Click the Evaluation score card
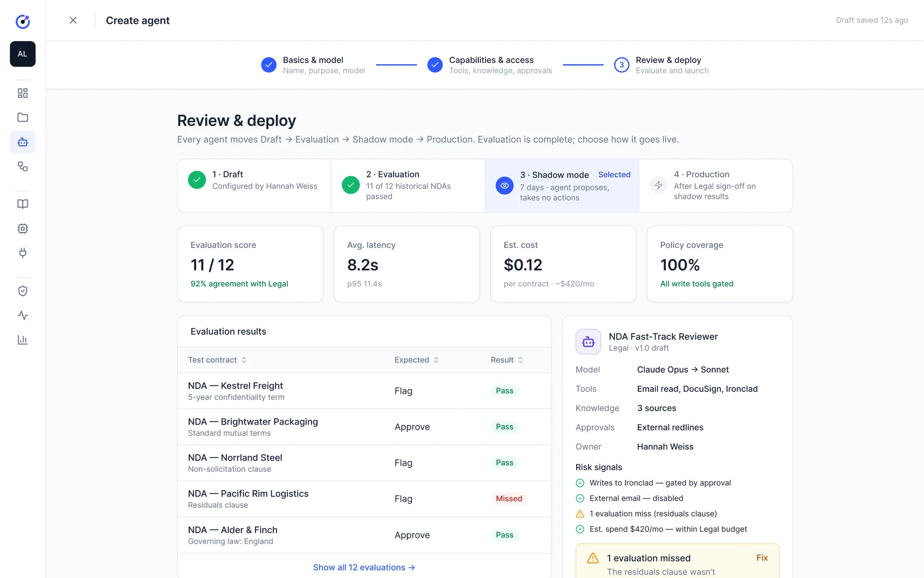The image size is (924, 578). click(x=250, y=264)
